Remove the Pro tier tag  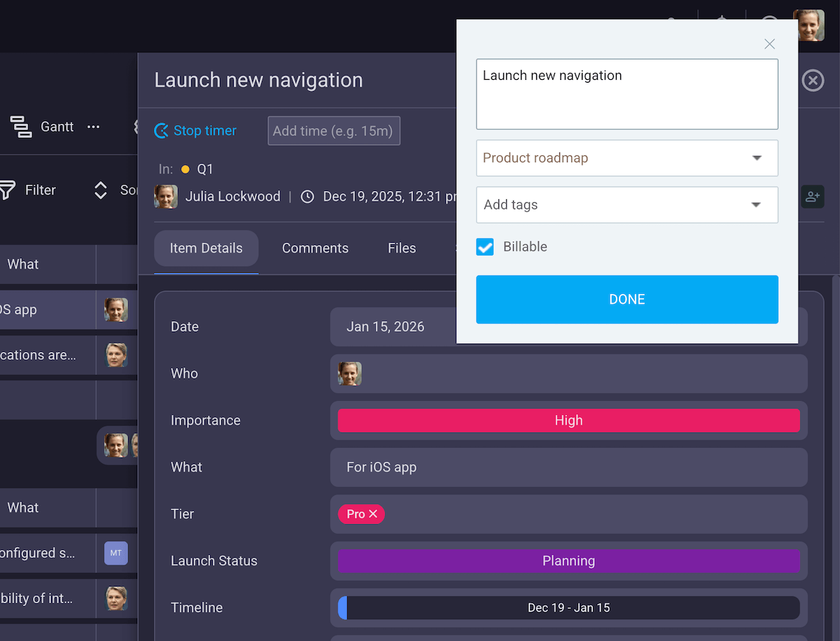coord(374,514)
